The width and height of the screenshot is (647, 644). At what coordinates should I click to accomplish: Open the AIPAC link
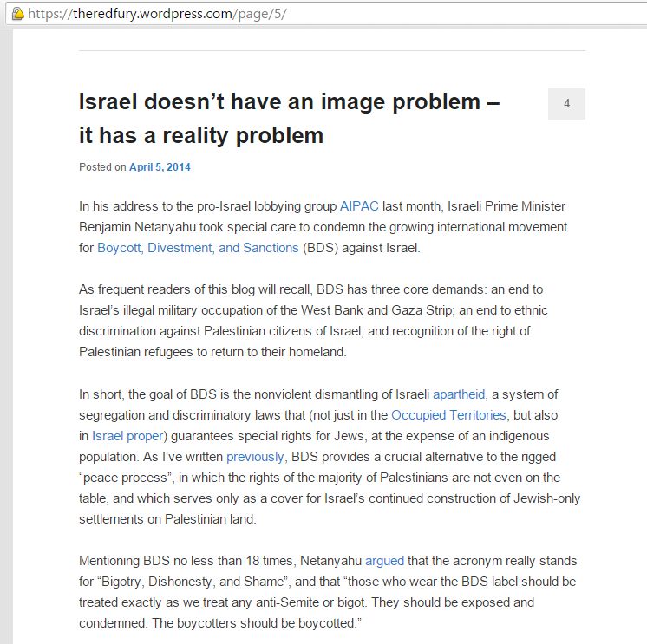[x=359, y=205]
